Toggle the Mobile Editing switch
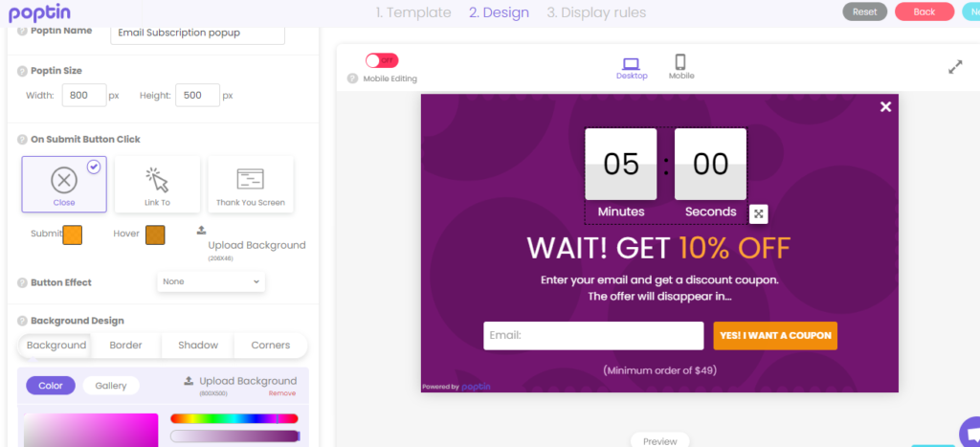Image resolution: width=980 pixels, height=447 pixels. (x=382, y=60)
